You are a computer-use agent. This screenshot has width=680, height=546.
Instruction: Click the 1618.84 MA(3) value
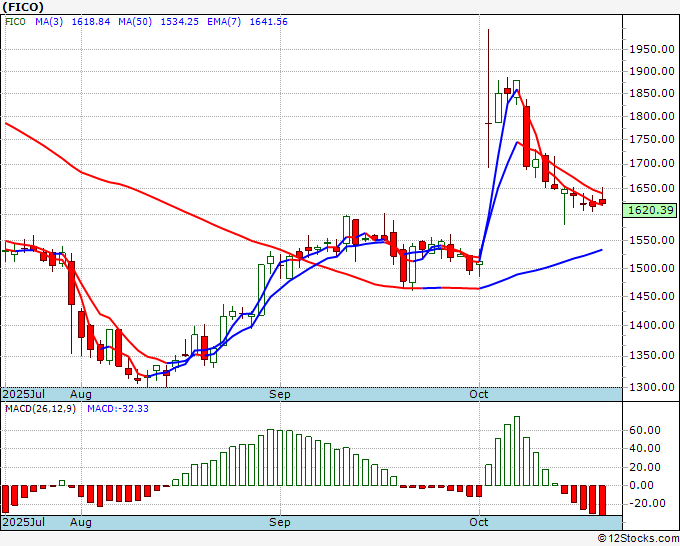click(91, 22)
